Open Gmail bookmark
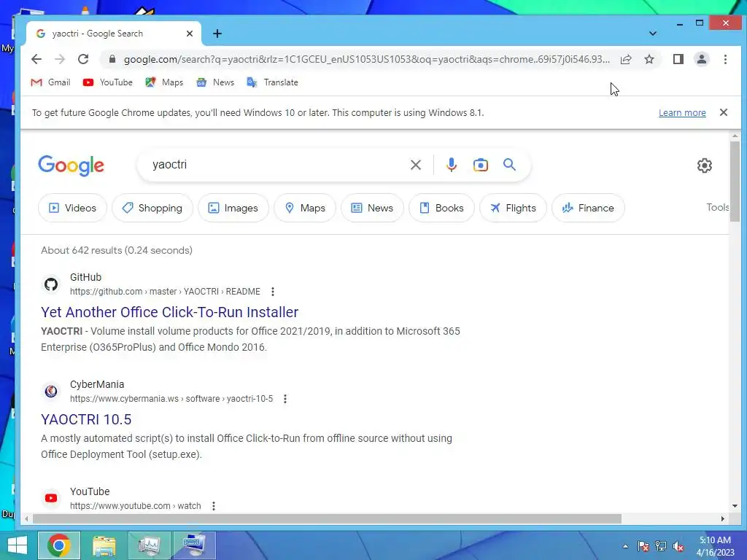Screen dimensions: 747x560 pos(50,82)
